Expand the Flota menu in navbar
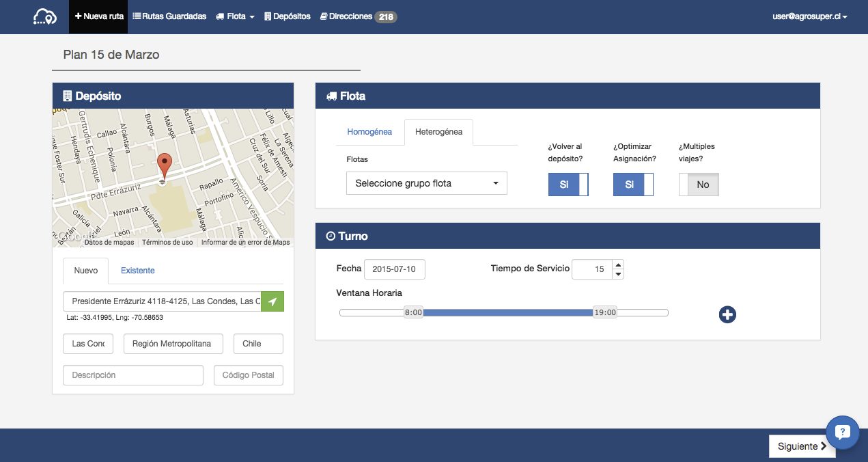Image resolution: width=868 pixels, height=462 pixels. (x=235, y=16)
